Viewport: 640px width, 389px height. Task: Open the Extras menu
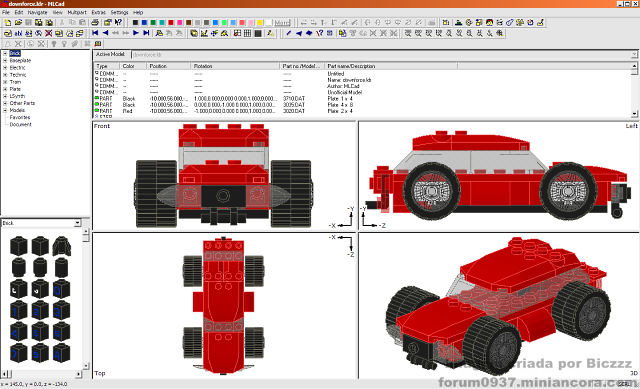98,12
